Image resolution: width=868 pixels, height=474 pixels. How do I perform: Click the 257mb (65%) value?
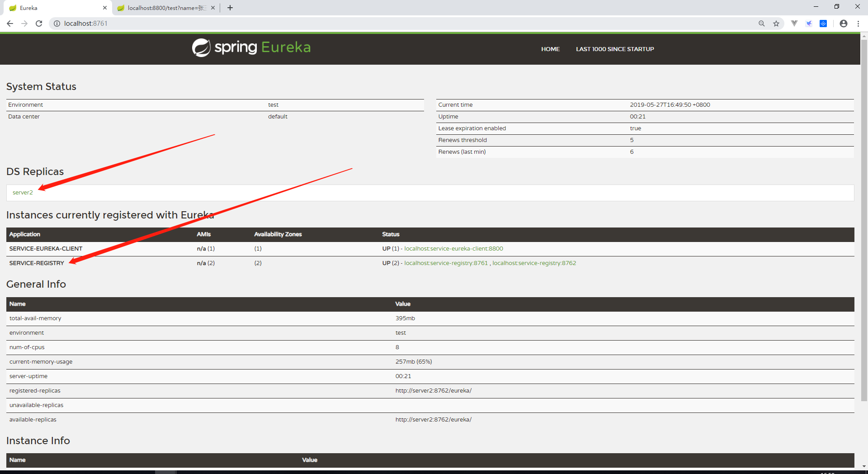tap(414, 362)
